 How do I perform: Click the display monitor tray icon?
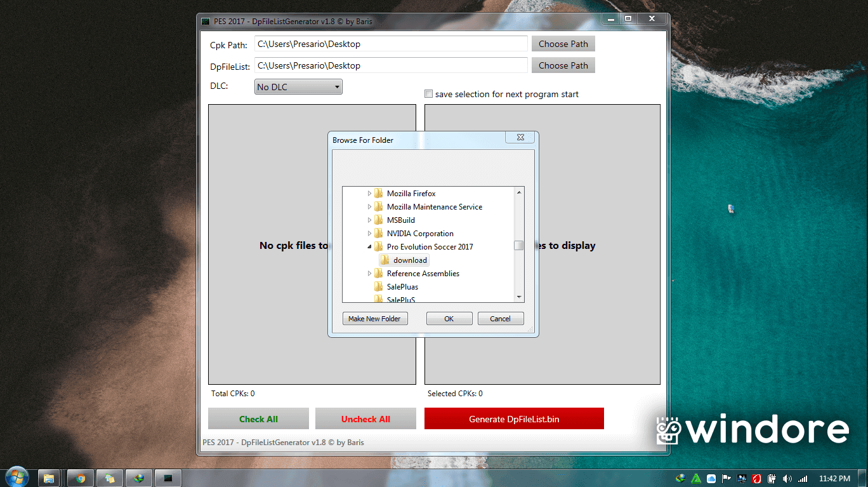click(x=742, y=478)
